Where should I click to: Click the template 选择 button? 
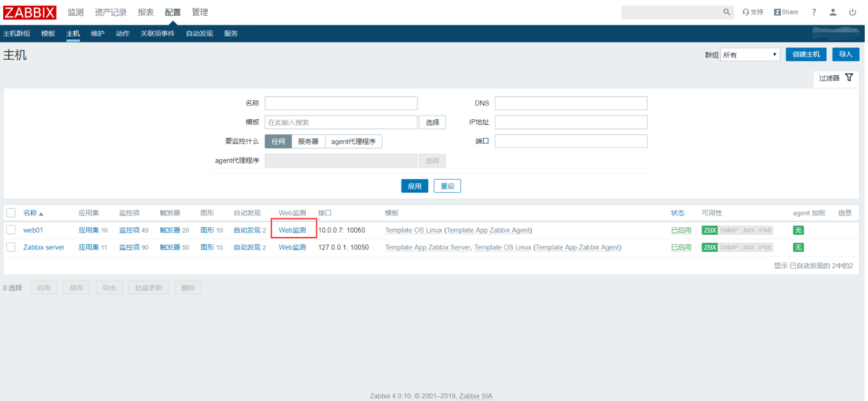point(432,122)
